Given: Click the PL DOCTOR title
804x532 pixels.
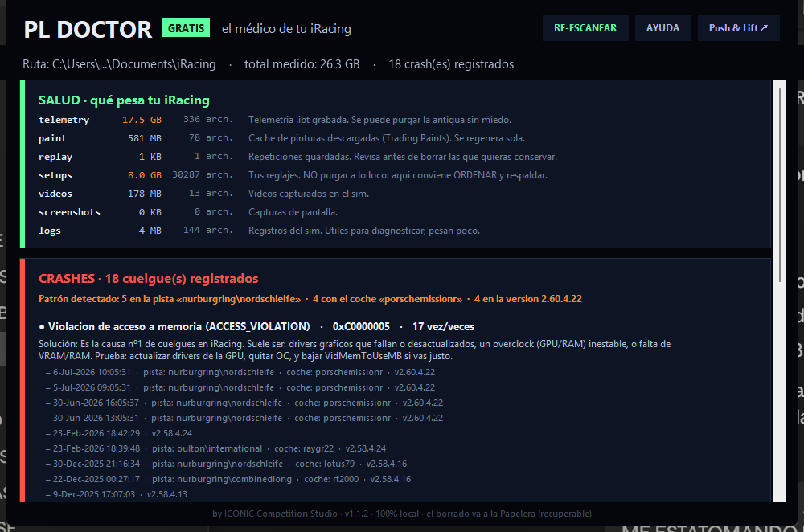Looking at the screenshot, I should [x=88, y=30].
